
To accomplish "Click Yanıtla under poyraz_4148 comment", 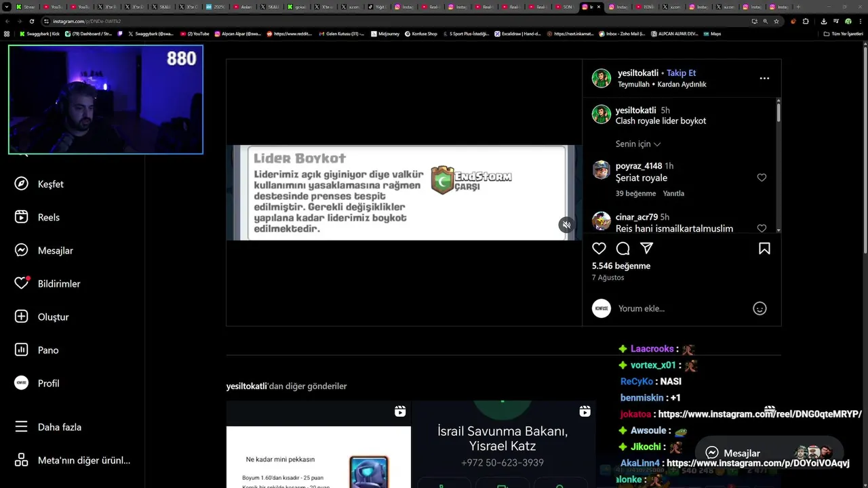I will coord(673,193).
